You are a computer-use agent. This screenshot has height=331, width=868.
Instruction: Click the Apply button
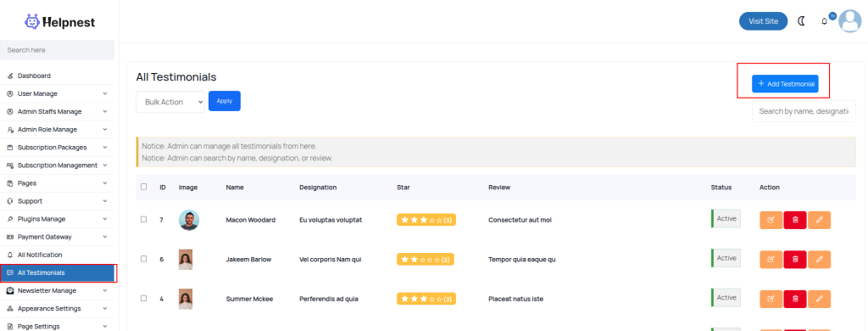pyautogui.click(x=224, y=101)
